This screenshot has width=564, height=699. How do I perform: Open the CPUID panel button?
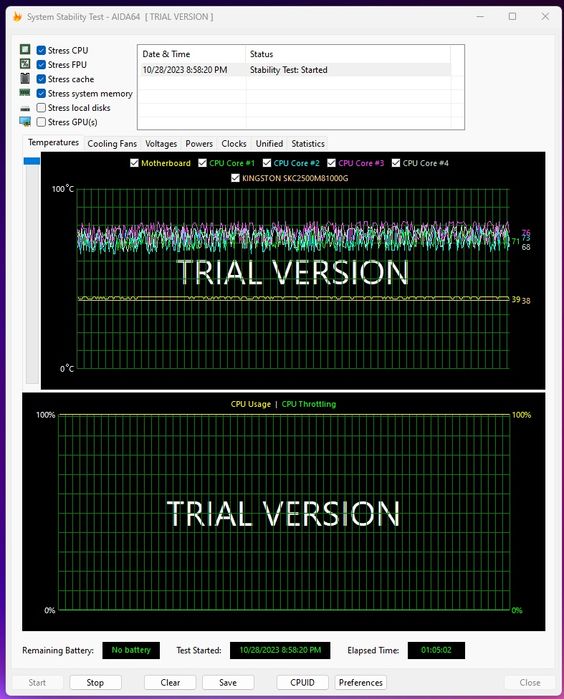[302, 683]
